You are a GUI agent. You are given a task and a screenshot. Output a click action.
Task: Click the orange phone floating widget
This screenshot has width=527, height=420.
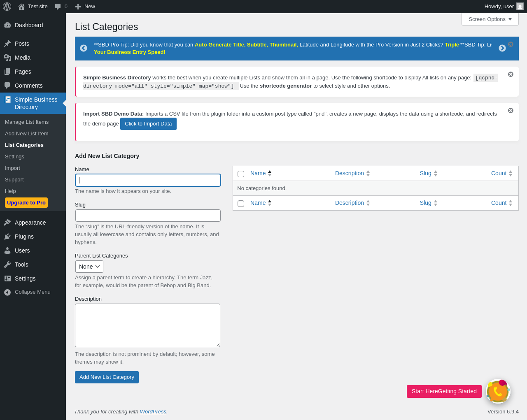(498, 391)
